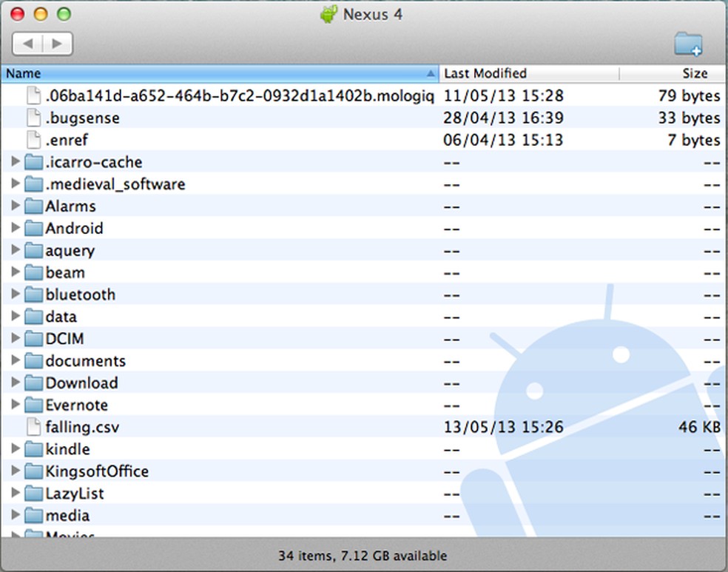Expand the LazyList folder triangle

16,492
